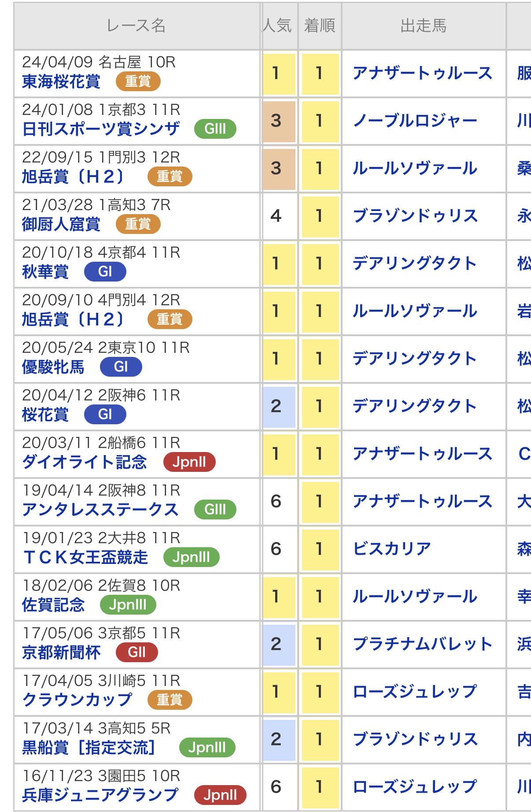
Task: Click the 秋華賞 race name link
Action: point(45,272)
